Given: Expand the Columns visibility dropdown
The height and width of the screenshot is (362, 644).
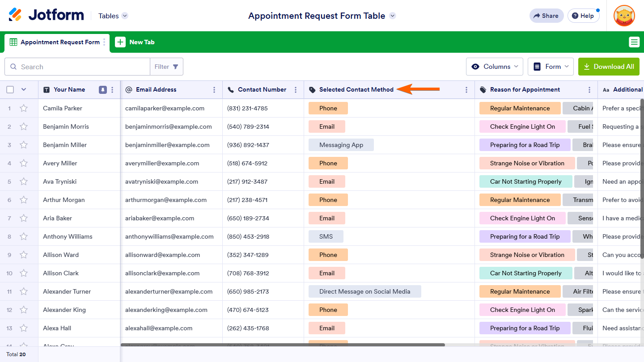Looking at the screenshot, I should 495,67.
